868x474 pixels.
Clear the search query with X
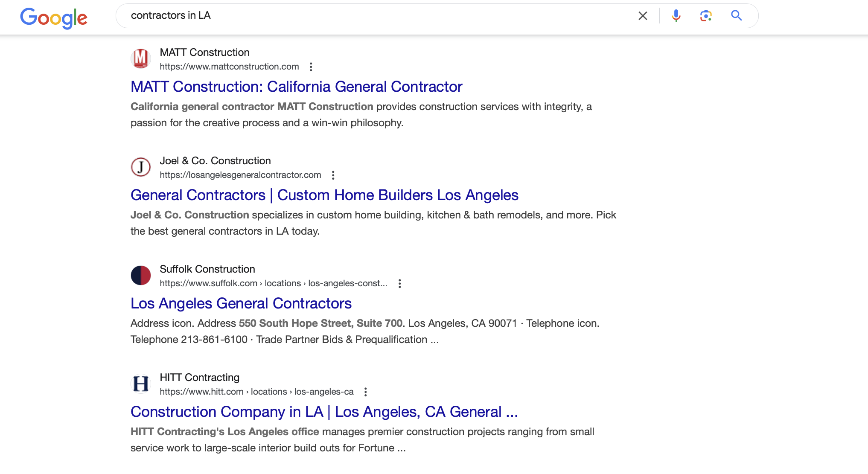[643, 16]
